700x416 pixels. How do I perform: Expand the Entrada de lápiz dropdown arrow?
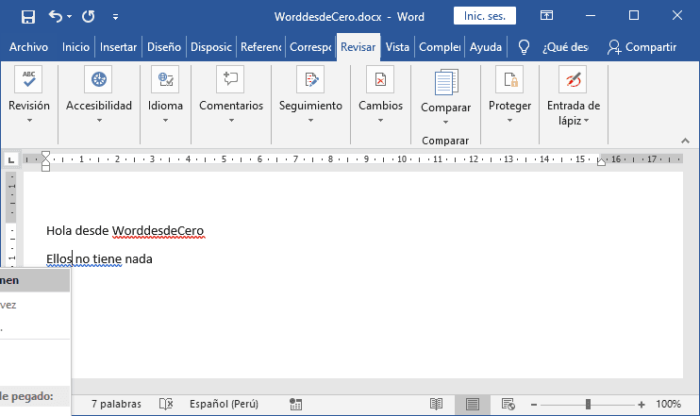[587, 121]
